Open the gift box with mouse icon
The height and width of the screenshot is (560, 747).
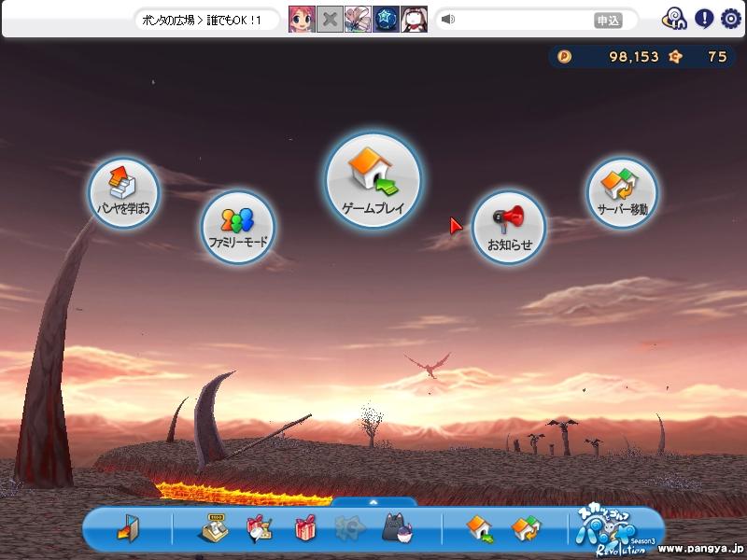[x=260, y=528]
